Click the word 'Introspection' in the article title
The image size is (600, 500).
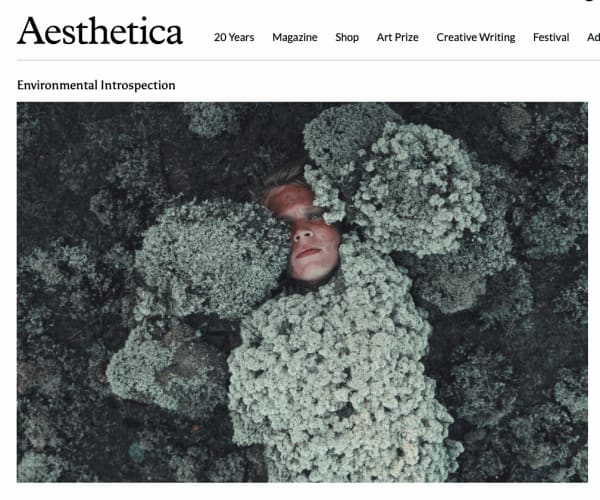coord(138,85)
